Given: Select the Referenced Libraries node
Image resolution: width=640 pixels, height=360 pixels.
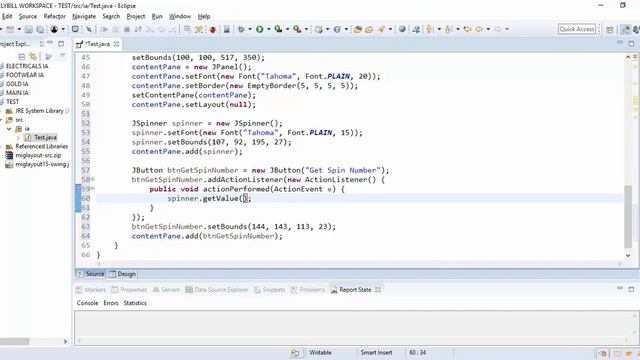Looking at the screenshot, I should pyautogui.click(x=37, y=147).
